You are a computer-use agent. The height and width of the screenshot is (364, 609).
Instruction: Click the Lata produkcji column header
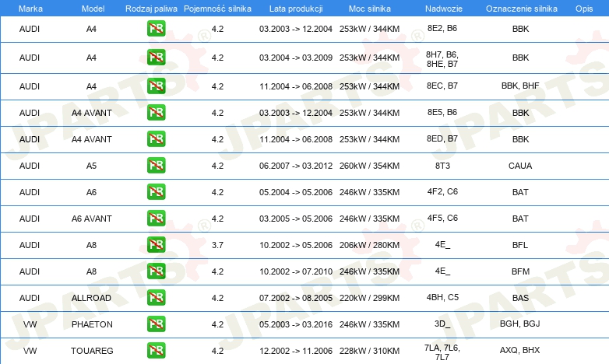pyautogui.click(x=296, y=9)
